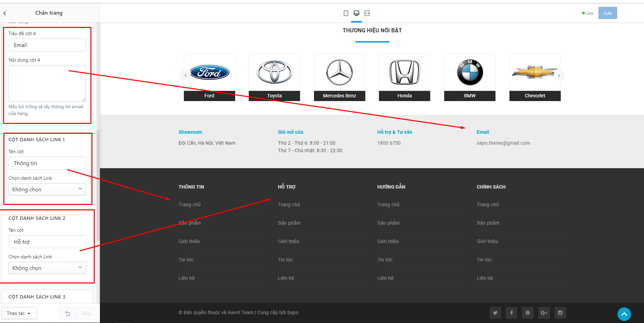Click the Hỗ trợ column name field
The image size is (644, 323).
click(47, 242)
